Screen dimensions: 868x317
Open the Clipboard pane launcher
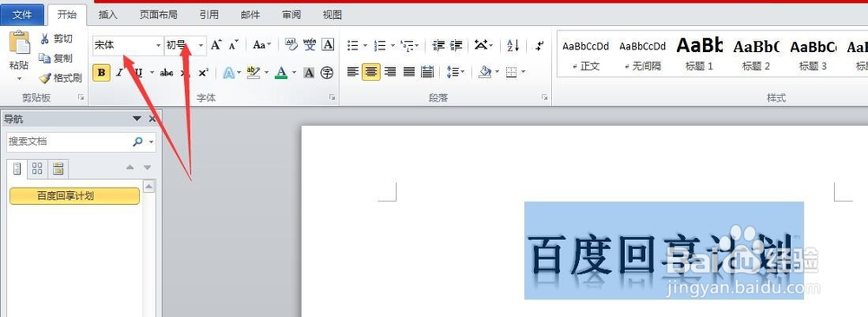click(81, 97)
